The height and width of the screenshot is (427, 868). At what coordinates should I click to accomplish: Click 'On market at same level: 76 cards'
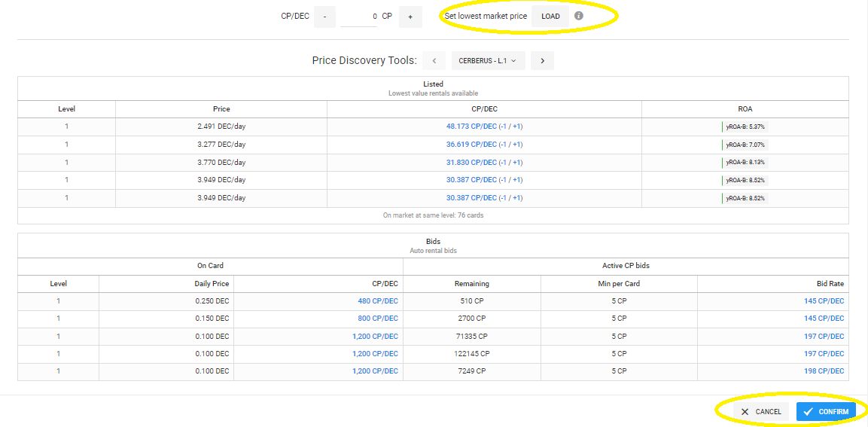pyautogui.click(x=433, y=215)
